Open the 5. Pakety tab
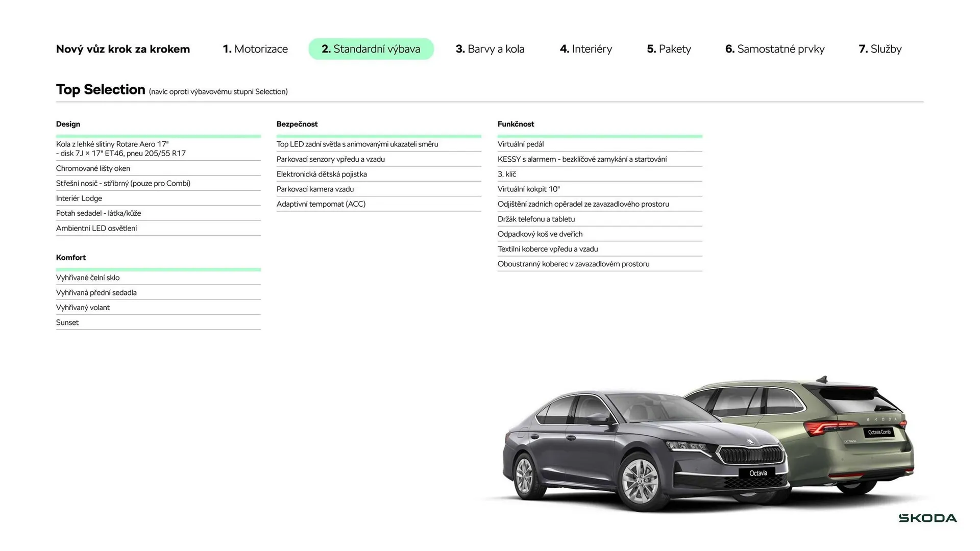Screen dimensions: 980x551 point(669,49)
